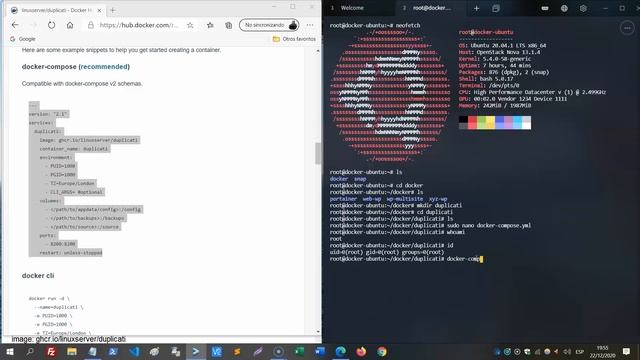This screenshot has width=640, height=360.
Task: Open Firefox from taskbar
Action: [361, 351]
